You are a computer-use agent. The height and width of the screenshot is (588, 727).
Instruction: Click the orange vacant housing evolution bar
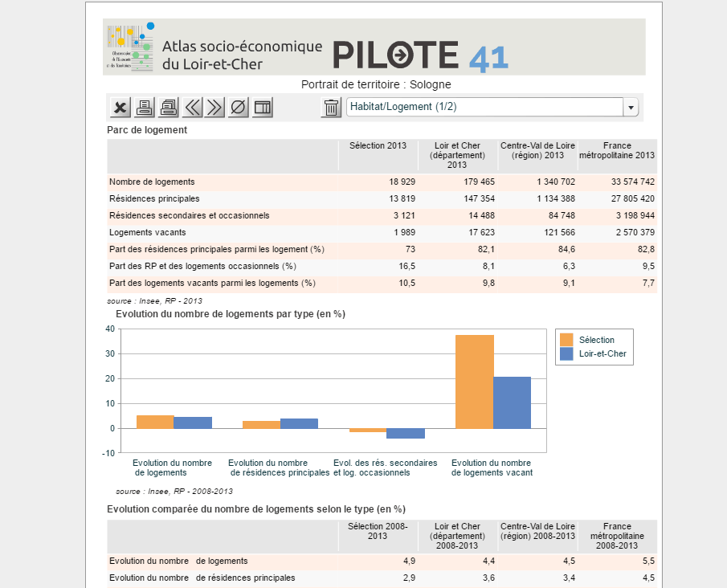point(475,382)
